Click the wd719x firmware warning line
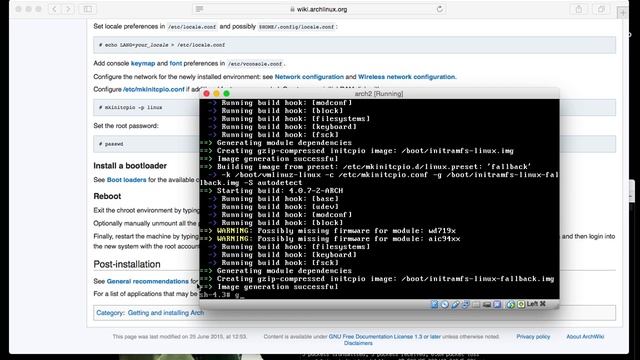The width and height of the screenshot is (640, 360). point(328,231)
